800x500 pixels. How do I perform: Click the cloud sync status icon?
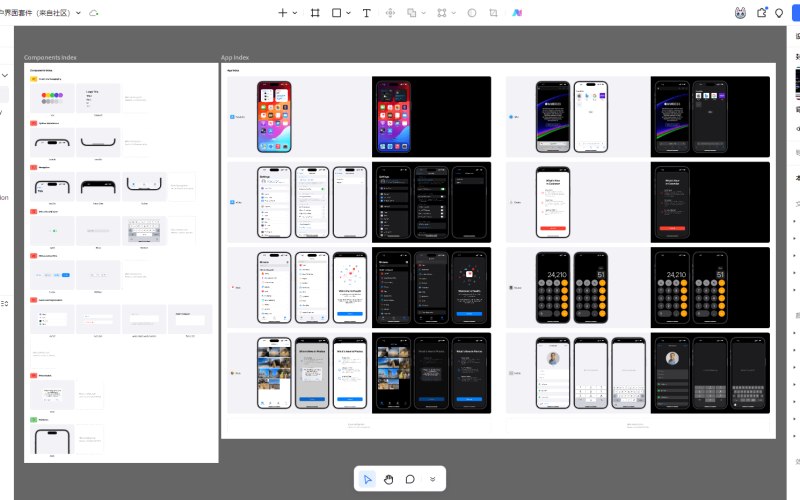(x=94, y=13)
